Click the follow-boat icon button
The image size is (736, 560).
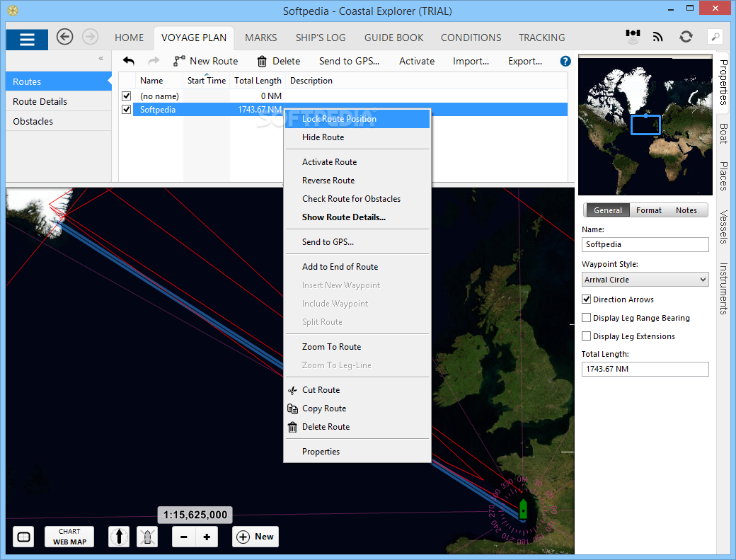pos(147,537)
